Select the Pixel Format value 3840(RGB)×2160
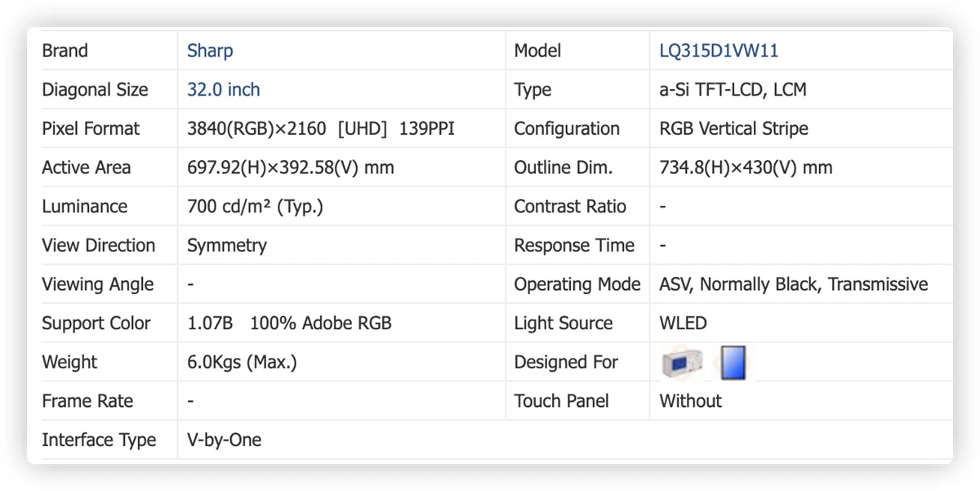 (256, 128)
